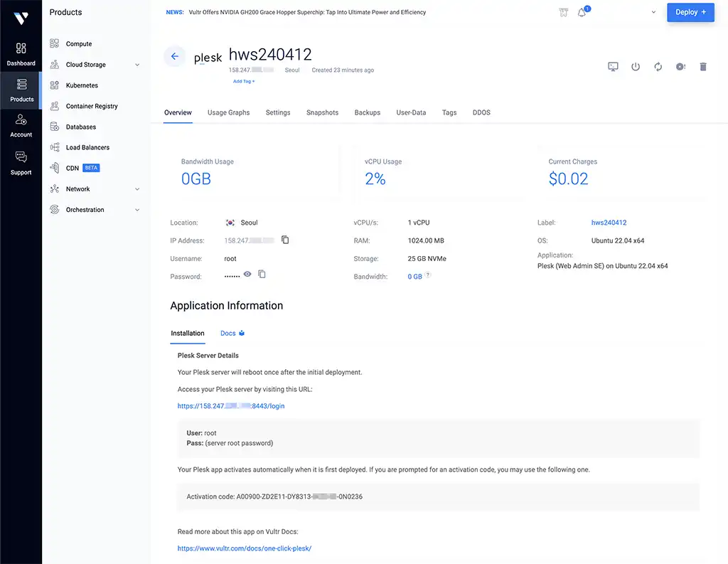The image size is (728, 564).
Task: Open the Products section in sidebar
Action: click(21, 90)
